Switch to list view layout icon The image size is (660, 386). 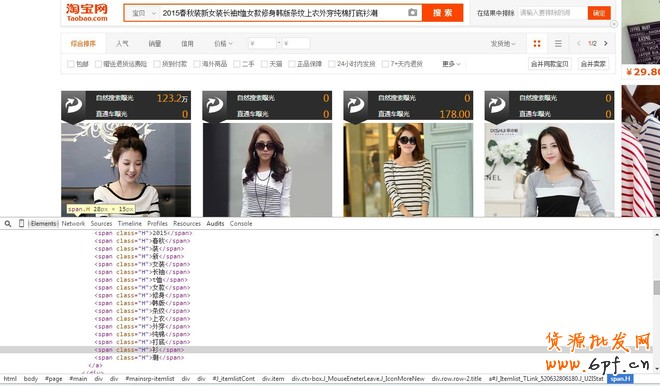point(558,43)
